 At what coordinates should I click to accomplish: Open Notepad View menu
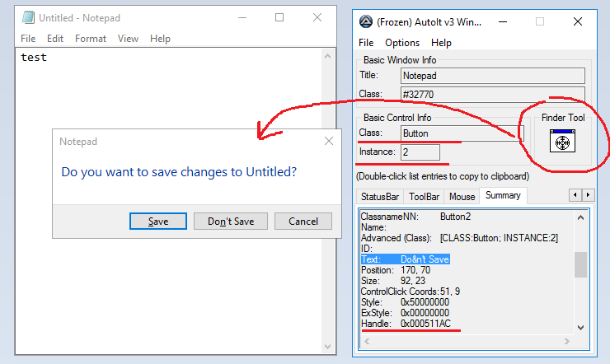(128, 39)
